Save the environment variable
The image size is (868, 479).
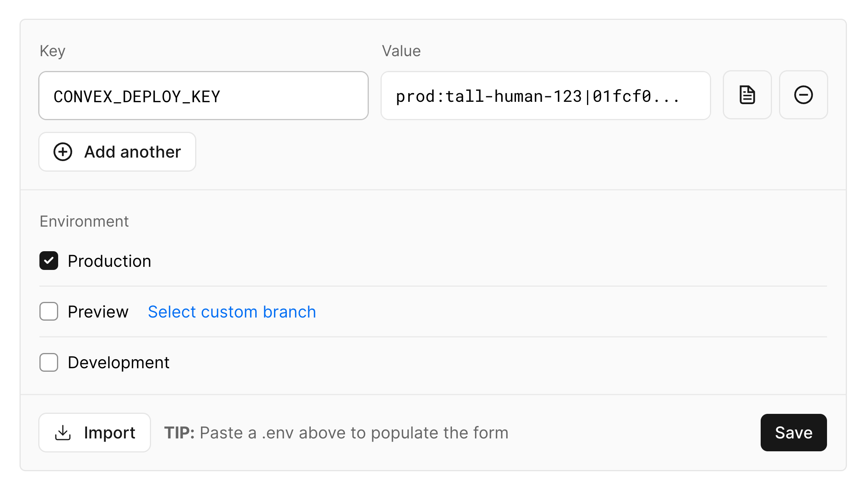[793, 433]
